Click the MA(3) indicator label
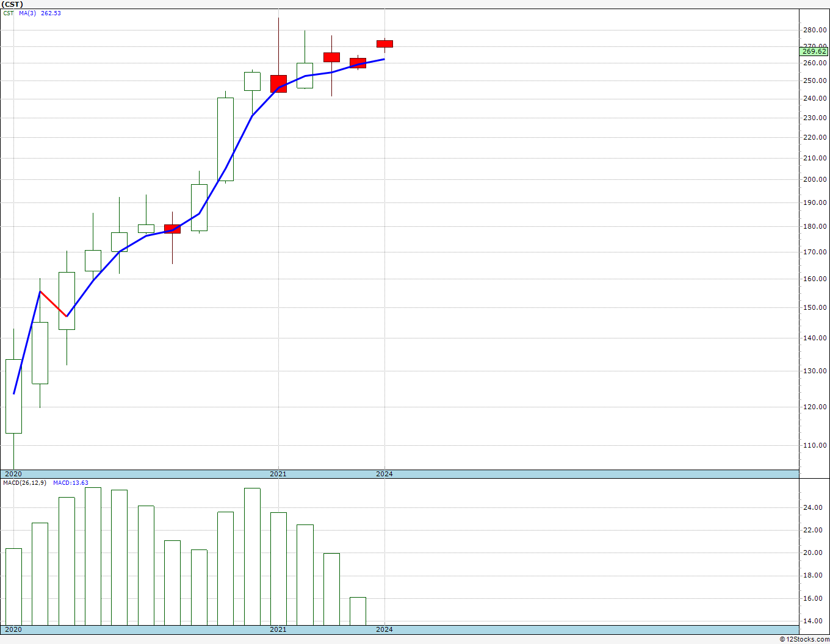 pyautogui.click(x=27, y=13)
